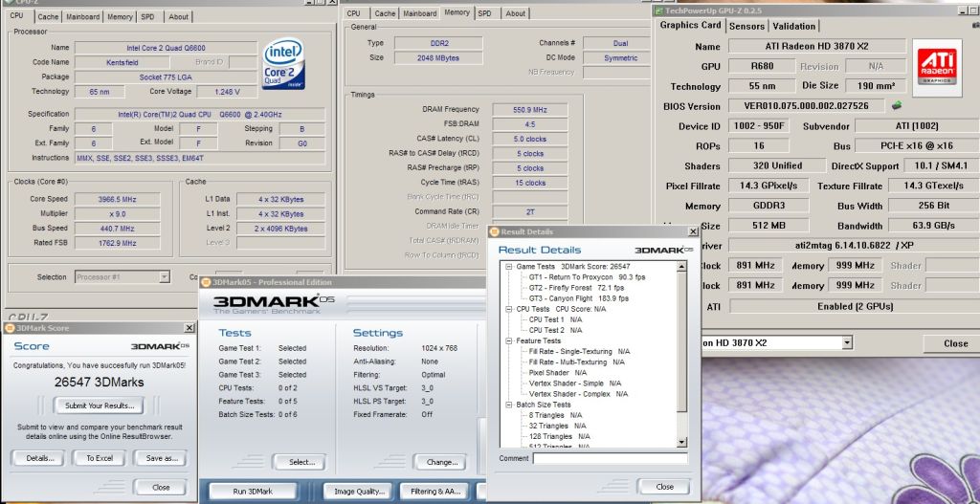Screen dimensions: 980x504
Task: Click the Result Details scrollbar up arrow
Action: coord(681,267)
